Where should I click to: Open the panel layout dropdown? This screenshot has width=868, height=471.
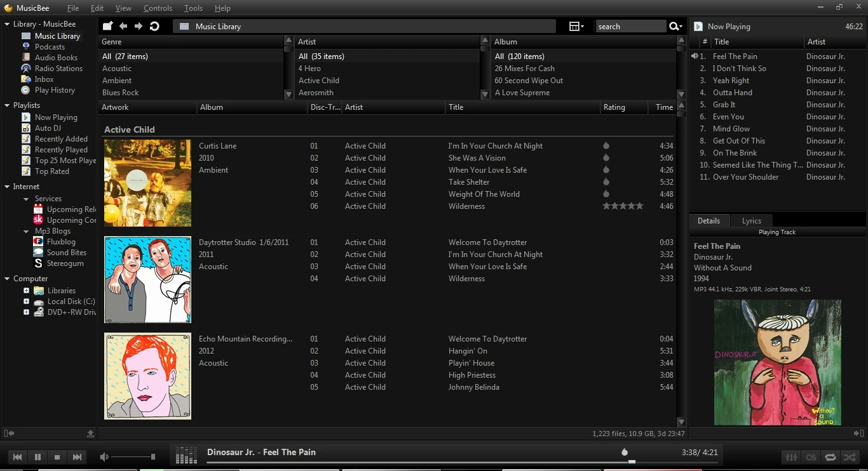coord(576,26)
